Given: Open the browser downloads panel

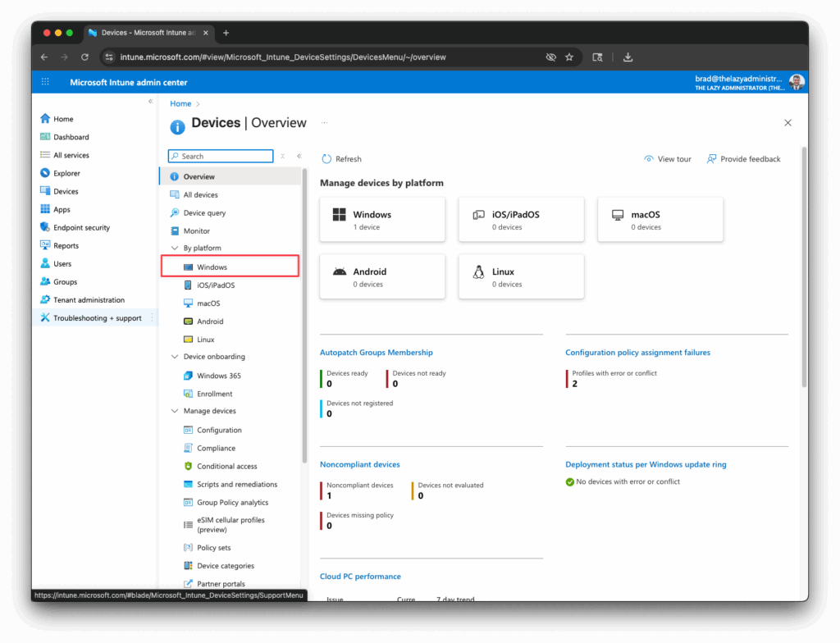Looking at the screenshot, I should 628,57.
